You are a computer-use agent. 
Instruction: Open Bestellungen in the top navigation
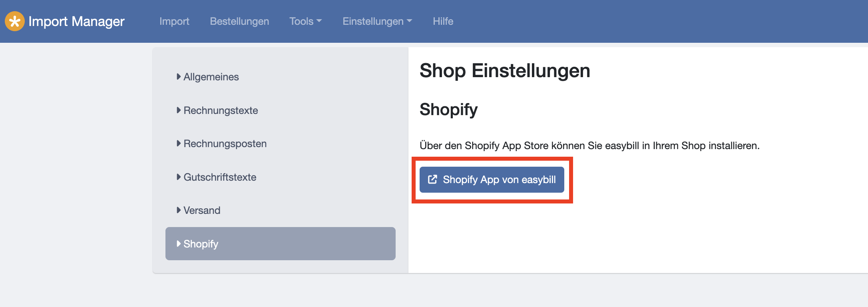click(x=239, y=21)
